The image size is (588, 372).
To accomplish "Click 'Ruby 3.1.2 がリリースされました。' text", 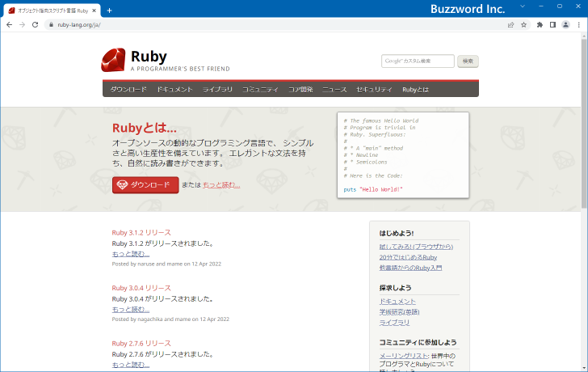I will coord(163,243).
